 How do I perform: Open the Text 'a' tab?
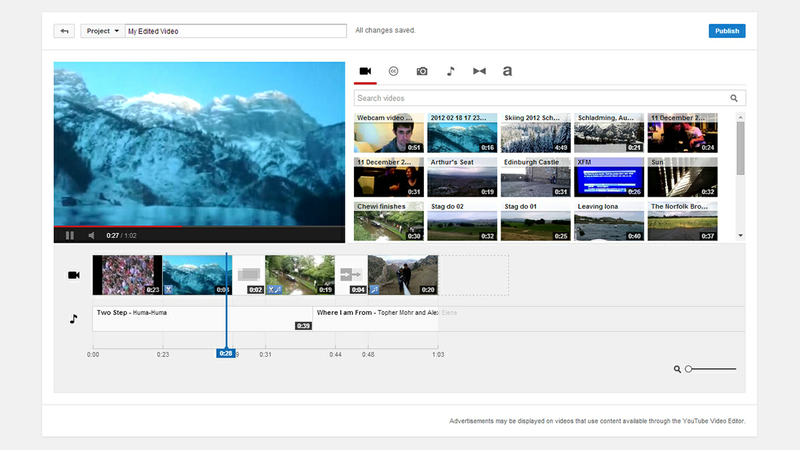508,71
